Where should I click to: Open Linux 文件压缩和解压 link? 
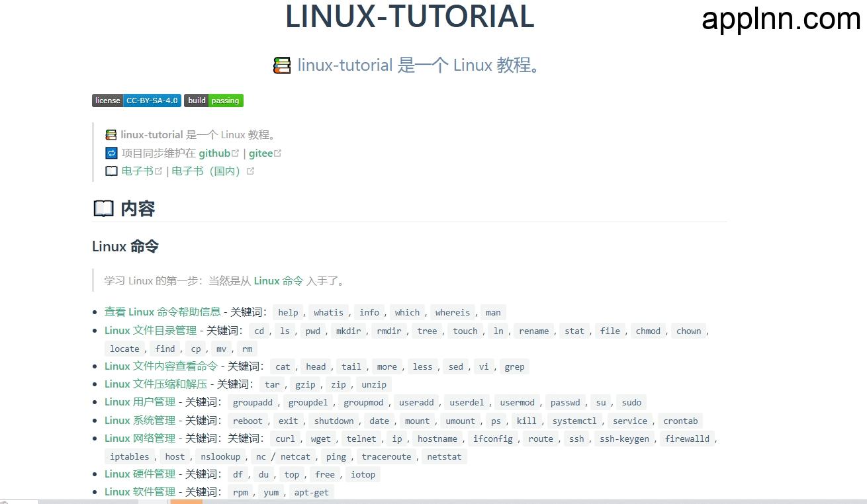tap(156, 384)
